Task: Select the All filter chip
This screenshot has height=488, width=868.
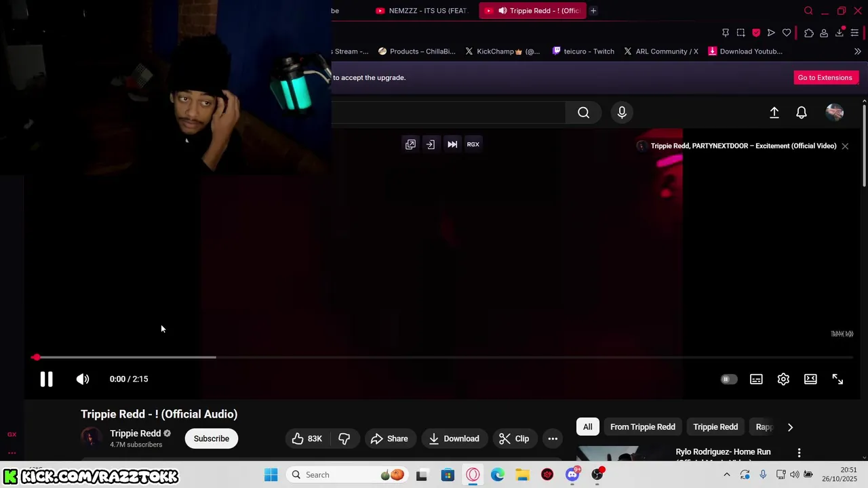Action: 587,427
